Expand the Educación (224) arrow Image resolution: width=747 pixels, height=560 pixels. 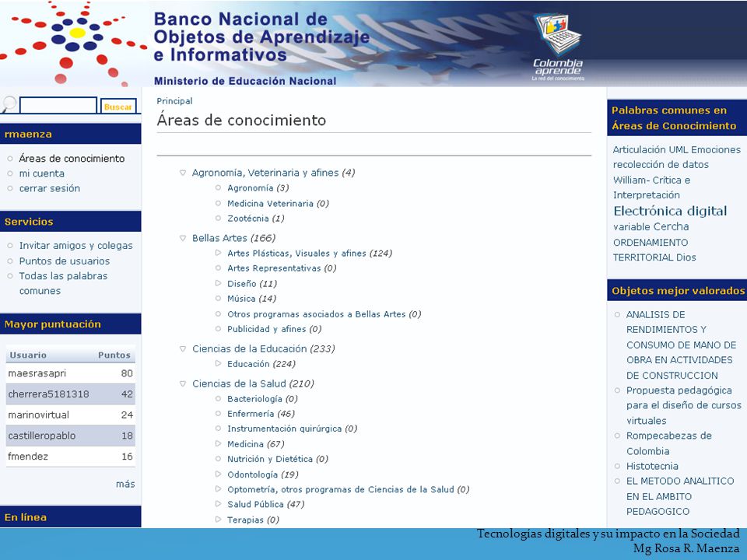click(x=218, y=363)
